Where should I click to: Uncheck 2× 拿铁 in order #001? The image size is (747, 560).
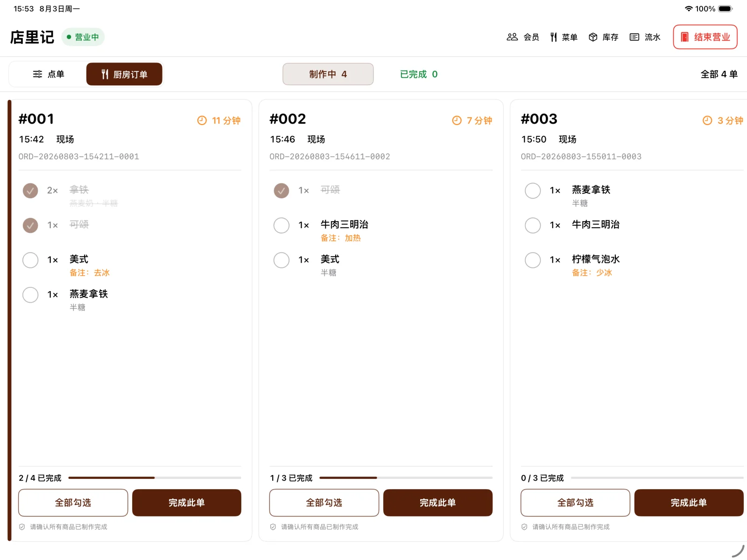(30, 190)
